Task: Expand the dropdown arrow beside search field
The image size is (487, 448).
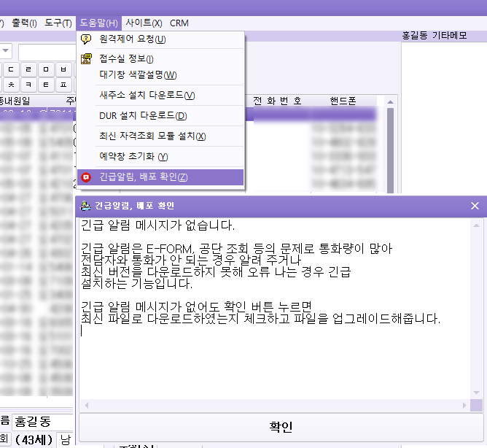Action: point(5,51)
